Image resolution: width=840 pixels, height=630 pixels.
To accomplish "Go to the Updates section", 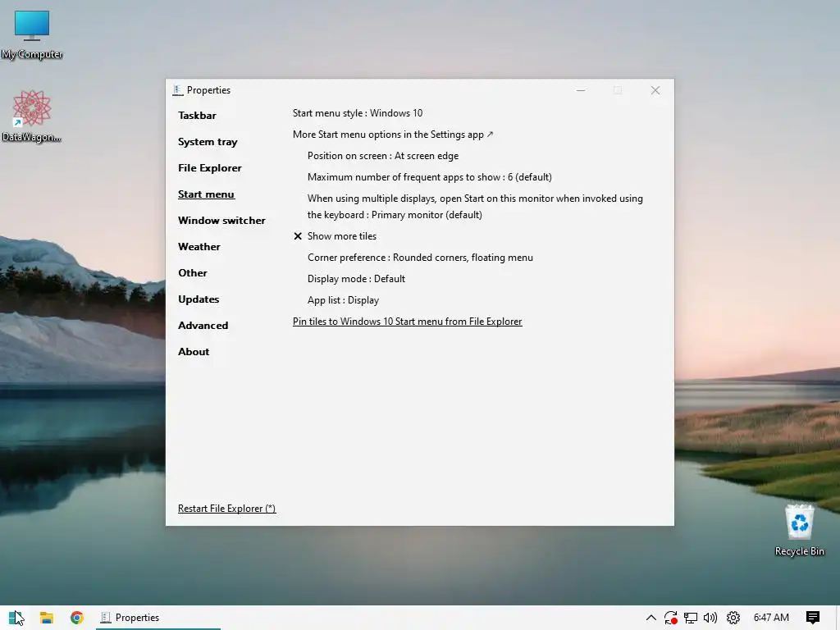I will pos(199,299).
